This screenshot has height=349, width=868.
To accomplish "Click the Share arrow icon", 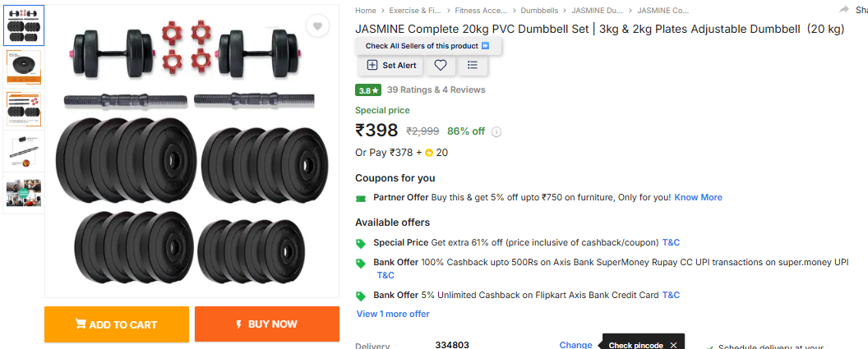I will 844,10.
